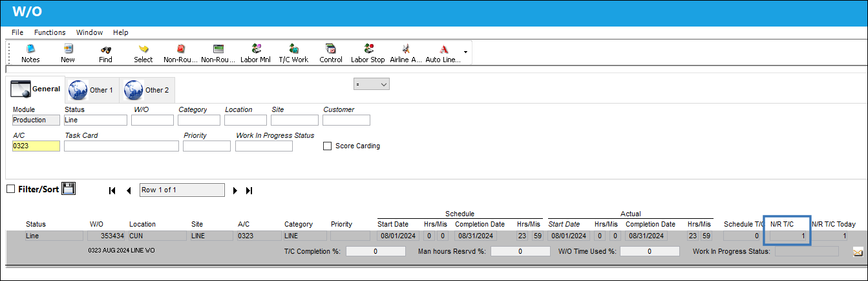This screenshot has width=868, height=281.
Task: Open the File menu
Action: tap(17, 32)
